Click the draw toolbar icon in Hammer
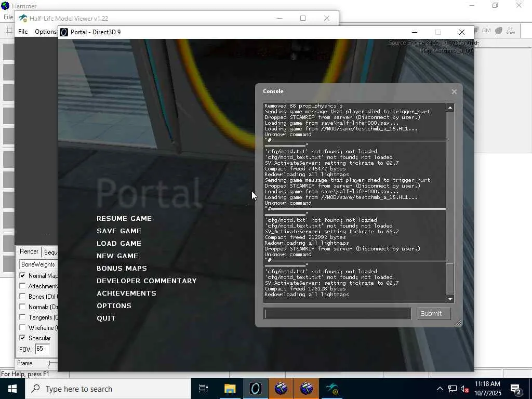The height and width of the screenshot is (399, 532). 511,31
